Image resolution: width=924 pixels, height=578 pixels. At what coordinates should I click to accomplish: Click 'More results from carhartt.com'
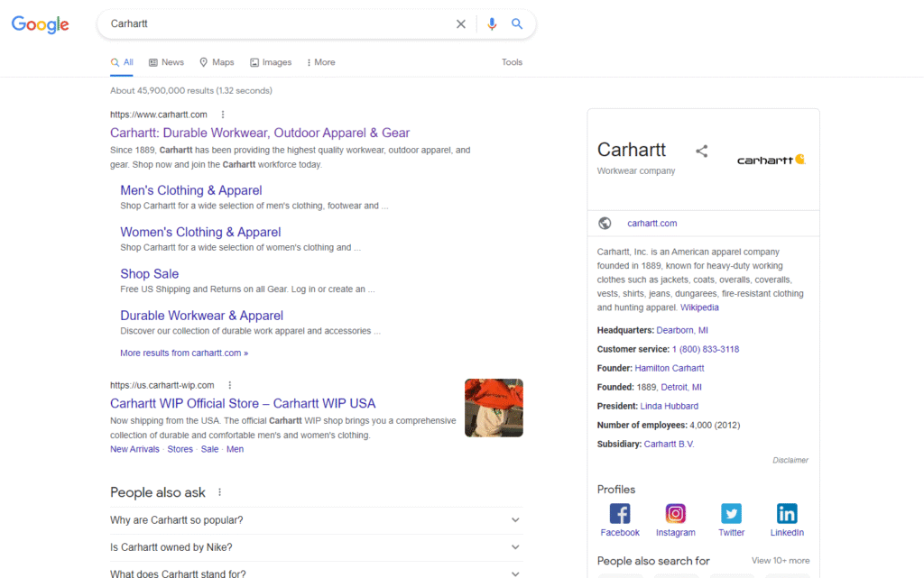(x=184, y=353)
